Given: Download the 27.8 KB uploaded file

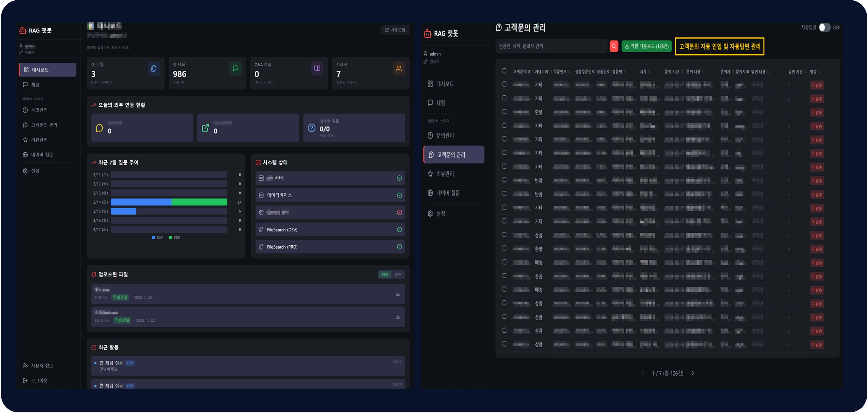Looking at the screenshot, I should 398,294.
